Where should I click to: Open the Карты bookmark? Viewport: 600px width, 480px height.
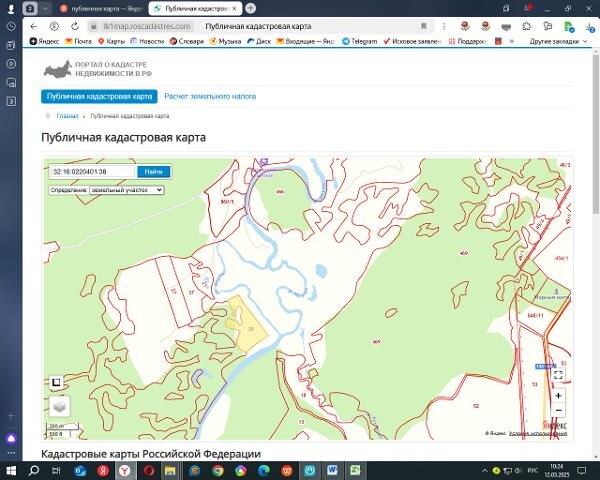(111, 41)
